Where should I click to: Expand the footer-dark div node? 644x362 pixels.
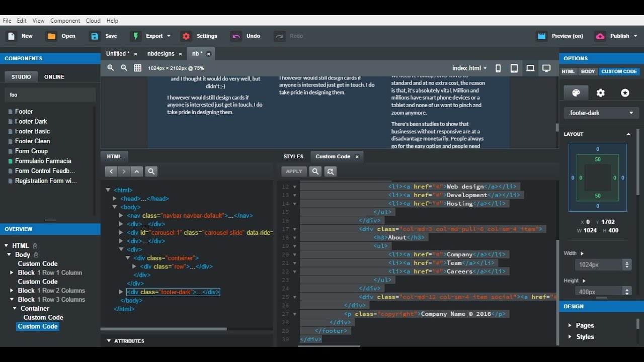coord(121,292)
